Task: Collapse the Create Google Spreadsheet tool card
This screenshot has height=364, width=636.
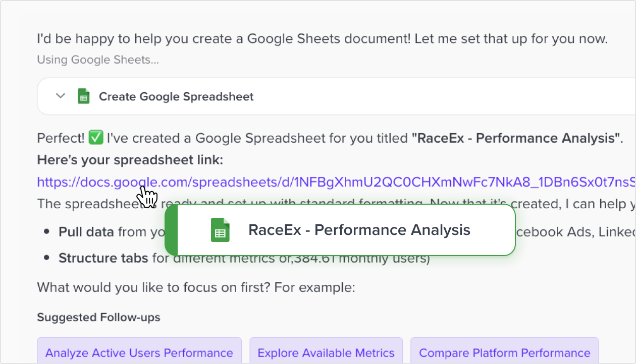Action: [x=60, y=96]
